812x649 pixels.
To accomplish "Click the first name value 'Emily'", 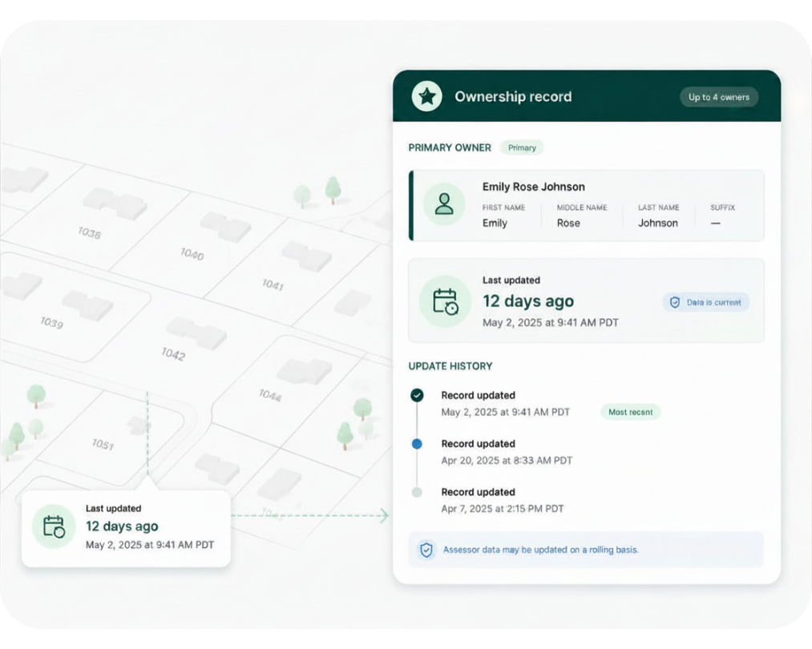I will coord(495,223).
